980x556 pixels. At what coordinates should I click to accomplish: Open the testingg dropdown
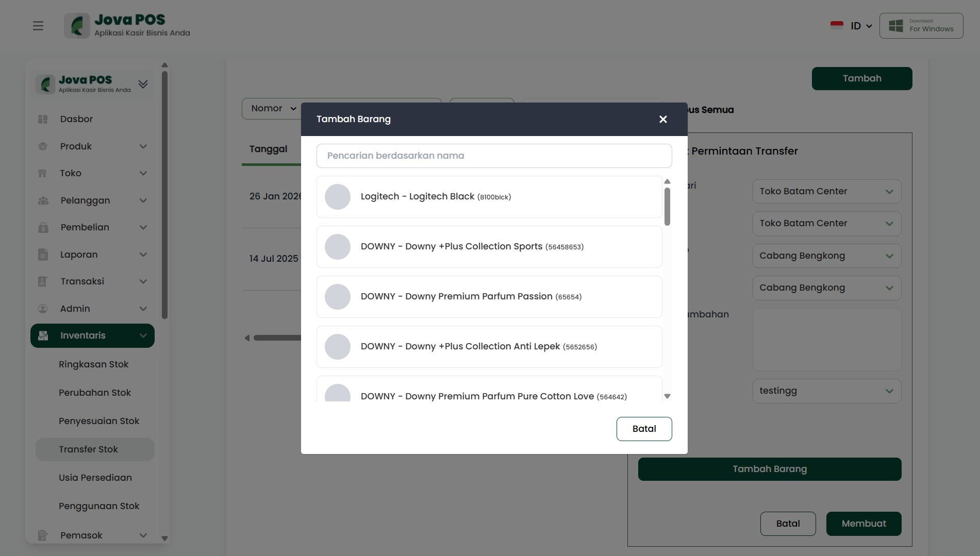coord(826,391)
